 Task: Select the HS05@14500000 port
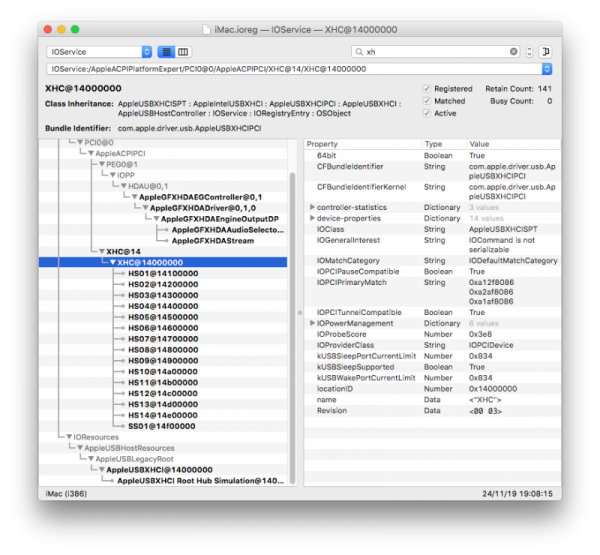[163, 317]
